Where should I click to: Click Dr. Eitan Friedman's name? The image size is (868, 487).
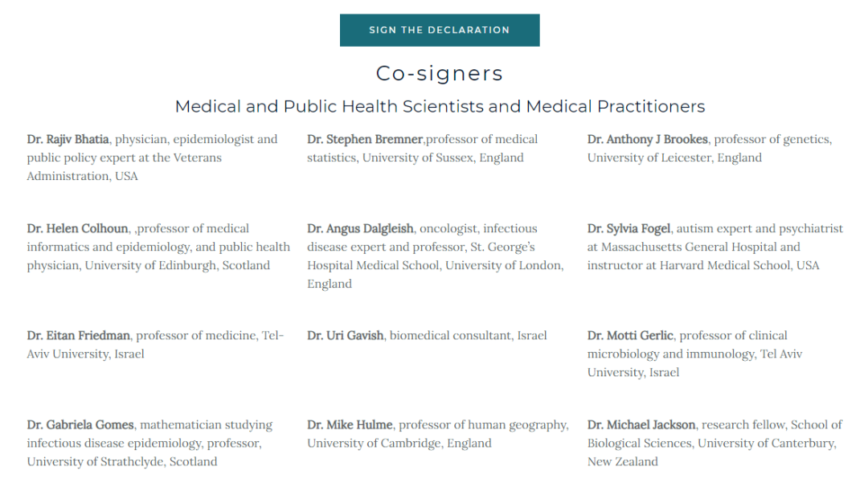79,335
